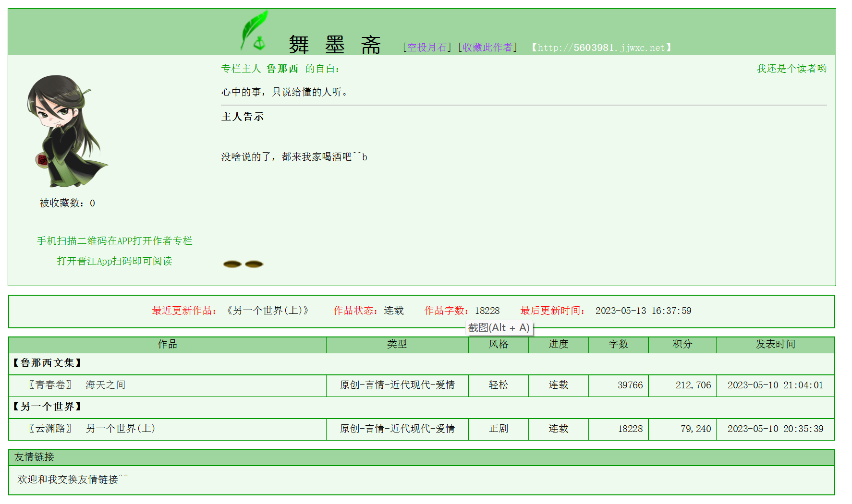Click the 类型 column header

click(x=397, y=344)
